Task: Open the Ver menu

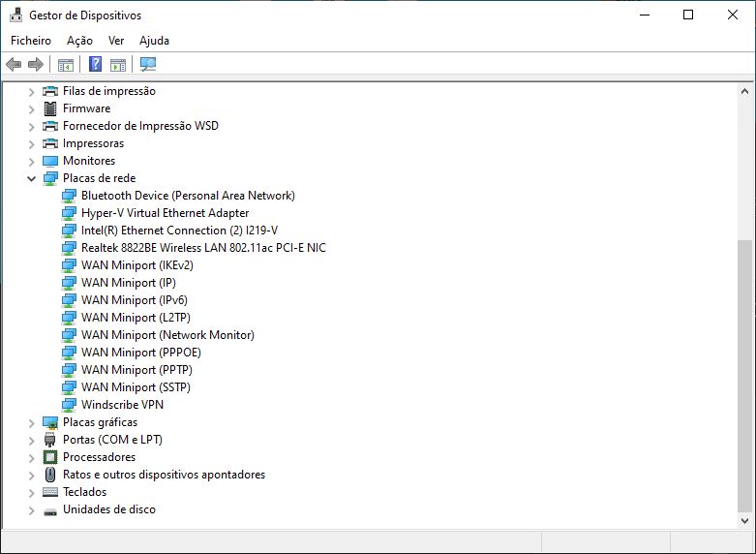Action: tap(116, 41)
